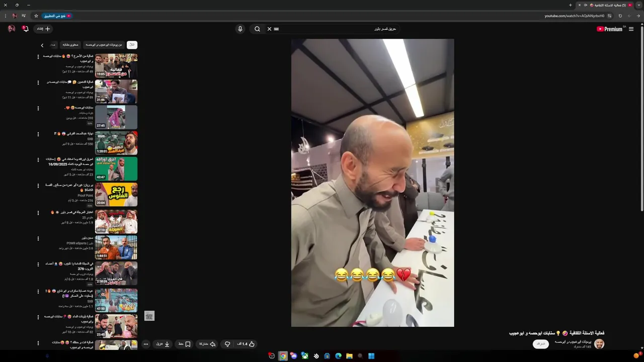
Task: Click the Create button with the plus sign
Action: pyautogui.click(x=43, y=29)
